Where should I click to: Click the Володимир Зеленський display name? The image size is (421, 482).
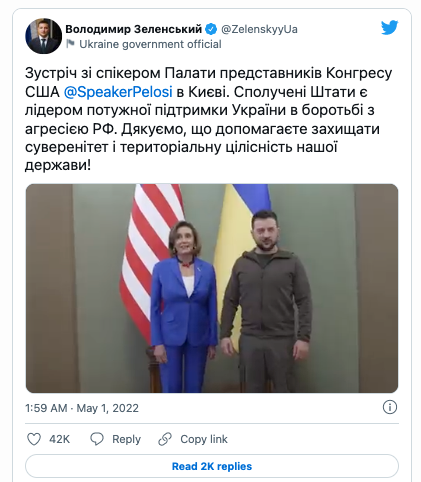tap(134, 29)
